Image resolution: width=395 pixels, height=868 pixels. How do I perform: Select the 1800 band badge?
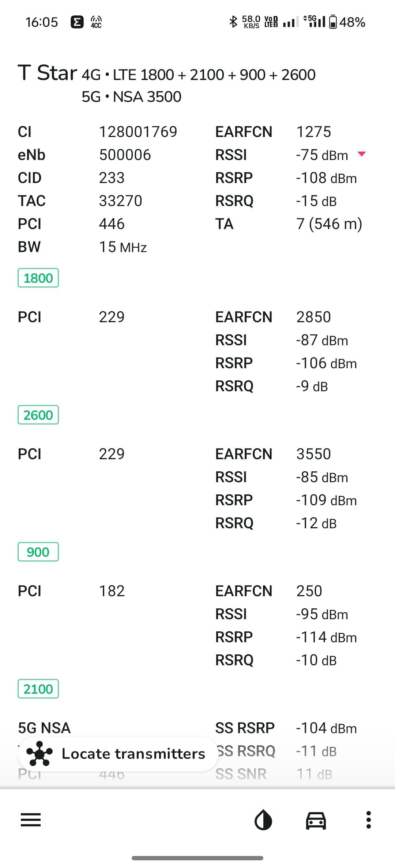click(38, 278)
